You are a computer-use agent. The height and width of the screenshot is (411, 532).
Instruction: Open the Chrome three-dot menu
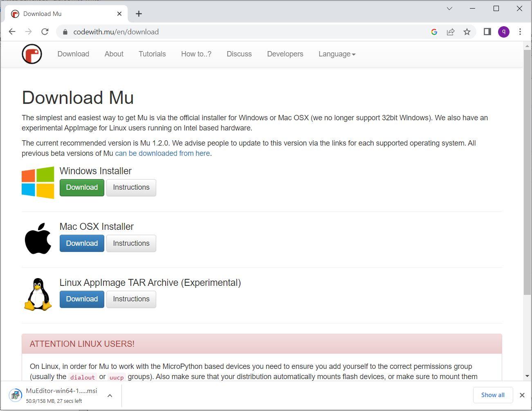tap(520, 31)
